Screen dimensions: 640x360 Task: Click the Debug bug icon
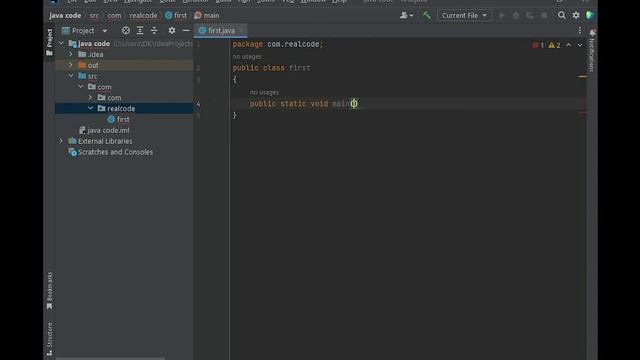coord(516,16)
